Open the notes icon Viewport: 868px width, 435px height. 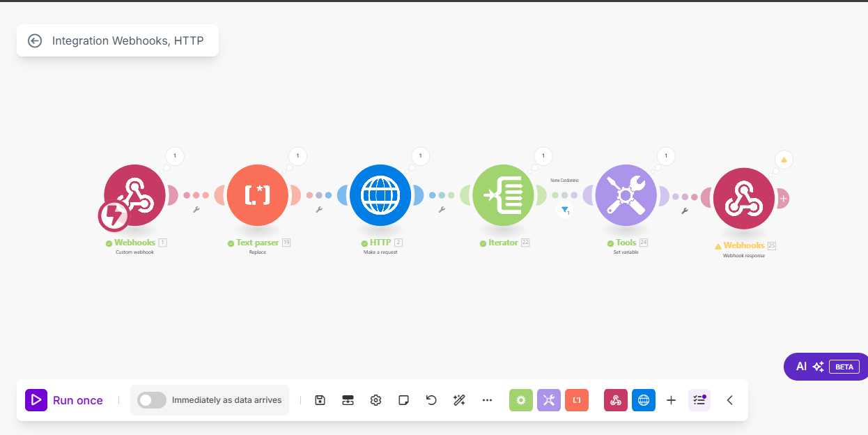[x=403, y=400]
